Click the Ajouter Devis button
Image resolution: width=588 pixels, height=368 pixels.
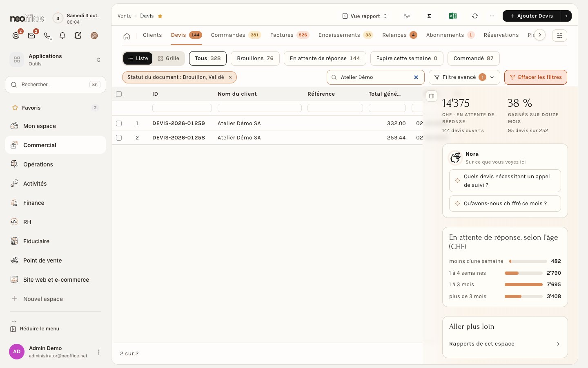pyautogui.click(x=532, y=16)
